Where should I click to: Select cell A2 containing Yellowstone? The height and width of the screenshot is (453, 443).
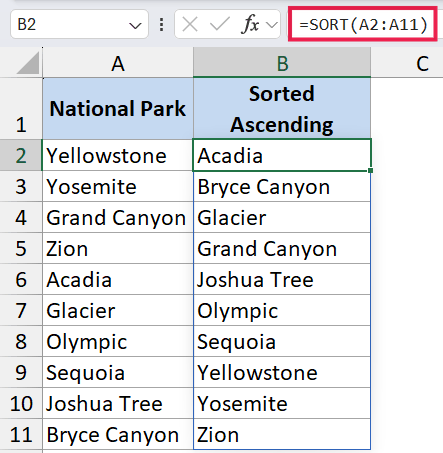coord(118,155)
